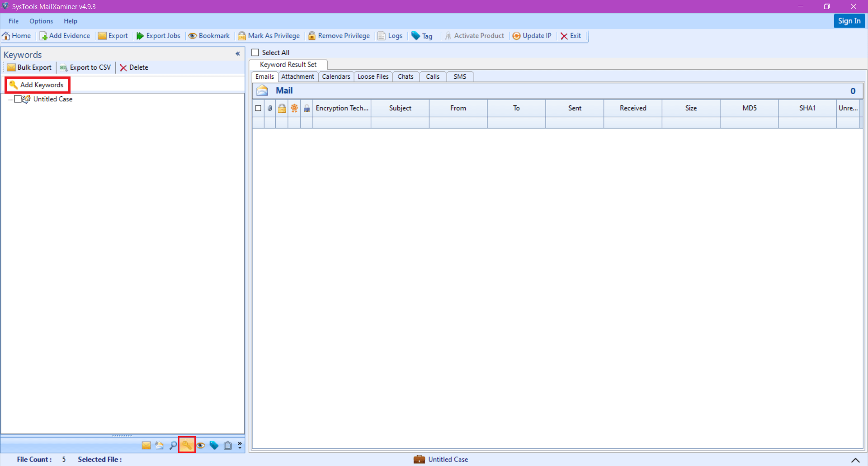Click Update IP

[x=532, y=36]
